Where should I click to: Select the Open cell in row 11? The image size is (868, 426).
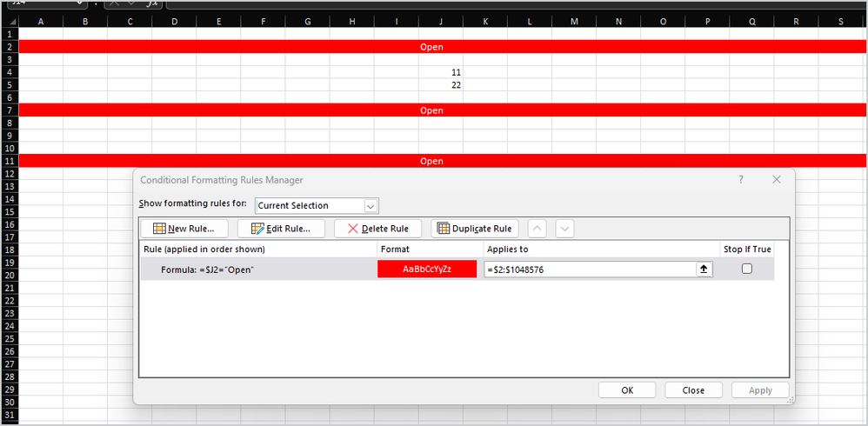(441, 161)
